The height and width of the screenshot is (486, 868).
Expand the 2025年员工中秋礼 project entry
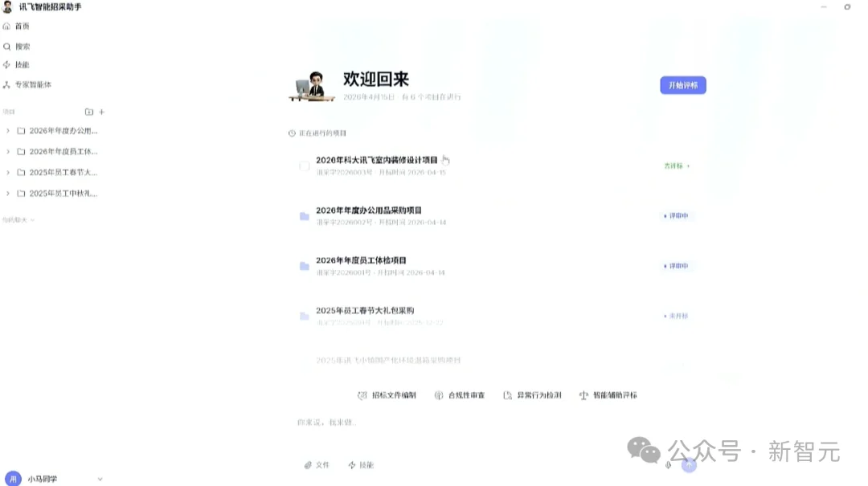[8, 193]
